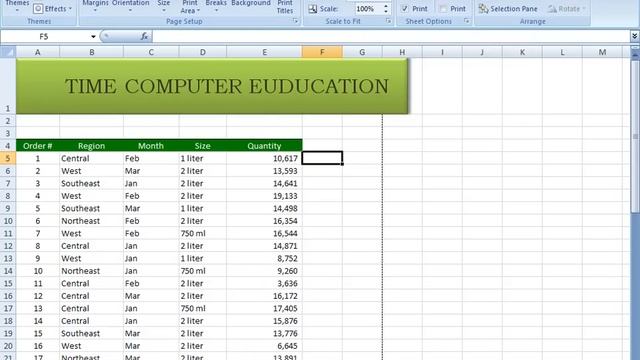
Task: Open the Orientation dropdown
Action: click(x=131, y=6)
